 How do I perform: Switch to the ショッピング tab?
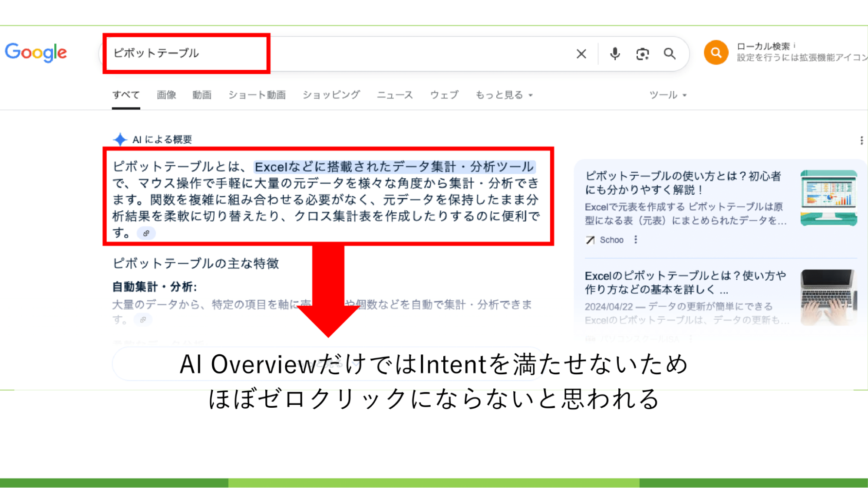[331, 95]
